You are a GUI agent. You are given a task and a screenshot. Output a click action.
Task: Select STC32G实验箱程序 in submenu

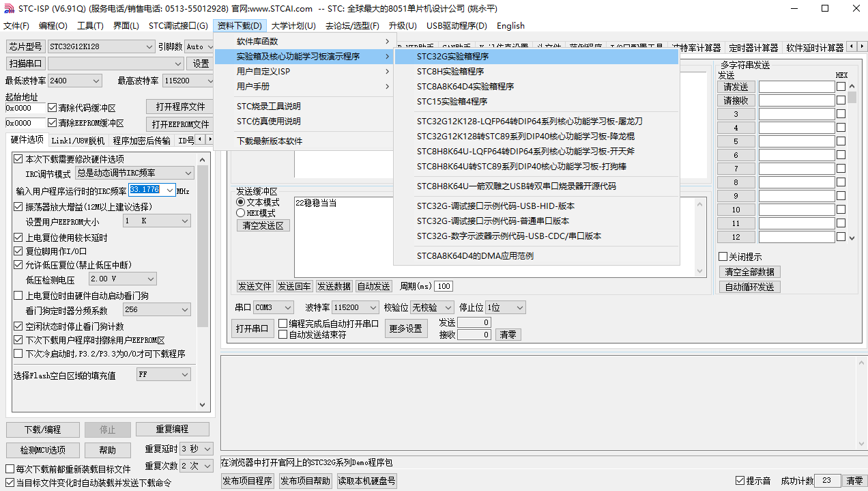tap(537, 56)
